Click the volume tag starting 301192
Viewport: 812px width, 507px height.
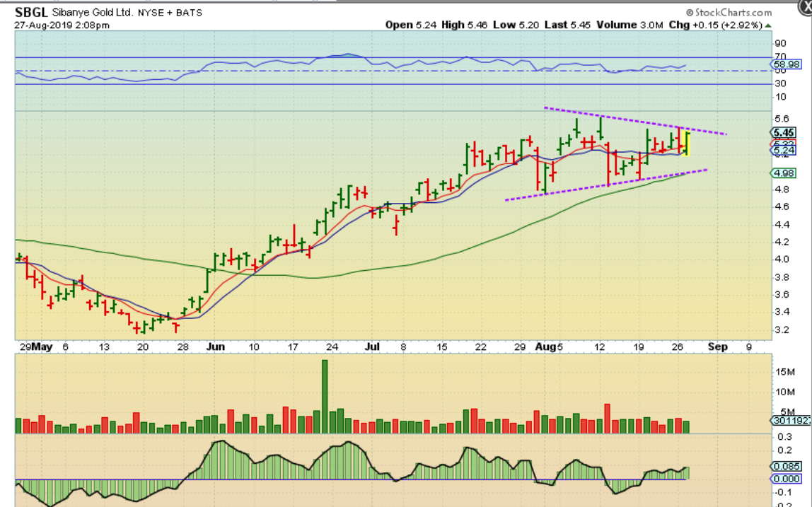[791, 421]
